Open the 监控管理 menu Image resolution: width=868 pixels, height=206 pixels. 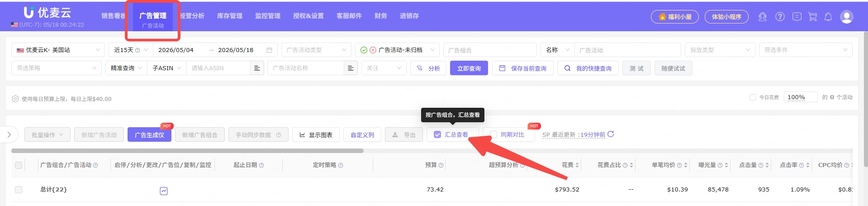[x=268, y=16]
